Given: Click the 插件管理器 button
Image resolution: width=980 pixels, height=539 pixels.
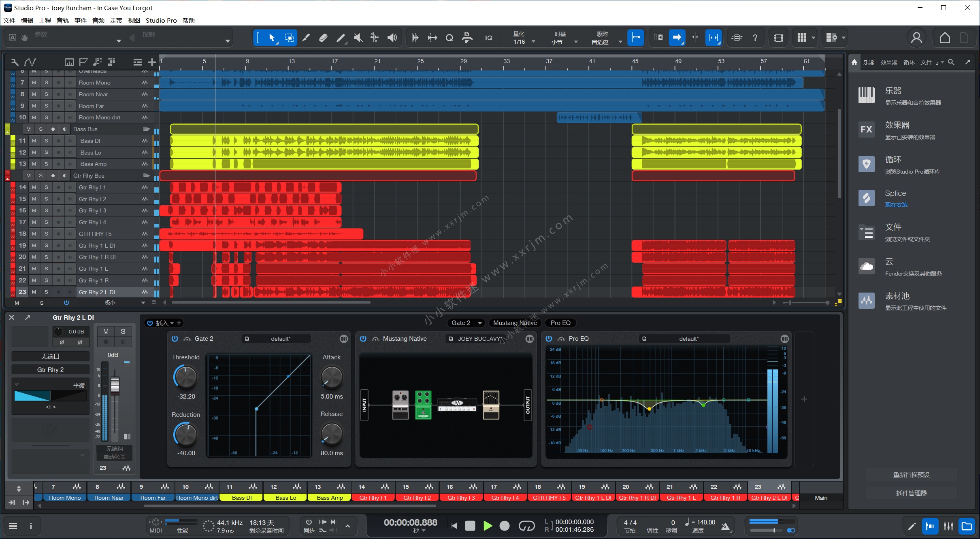Looking at the screenshot, I should (911, 492).
